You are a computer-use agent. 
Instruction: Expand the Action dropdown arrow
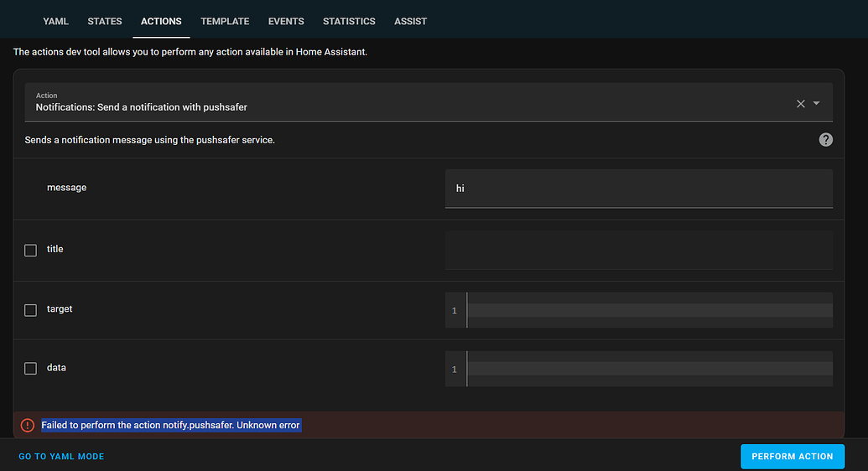point(817,104)
